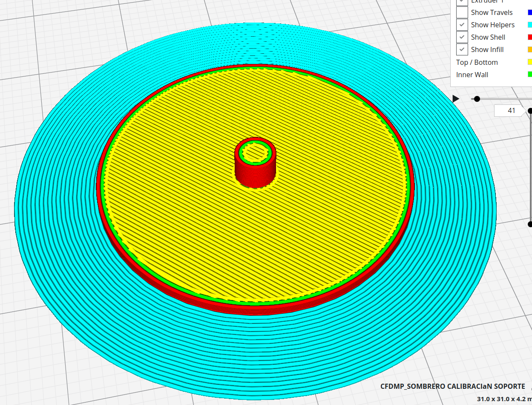
Task: Toggle the Show Infill checkbox off
Action: point(462,49)
